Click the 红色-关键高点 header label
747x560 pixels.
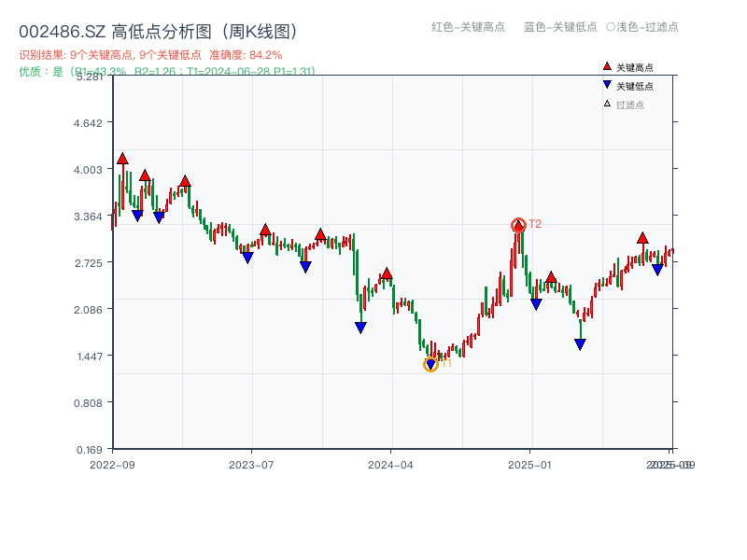point(461,27)
